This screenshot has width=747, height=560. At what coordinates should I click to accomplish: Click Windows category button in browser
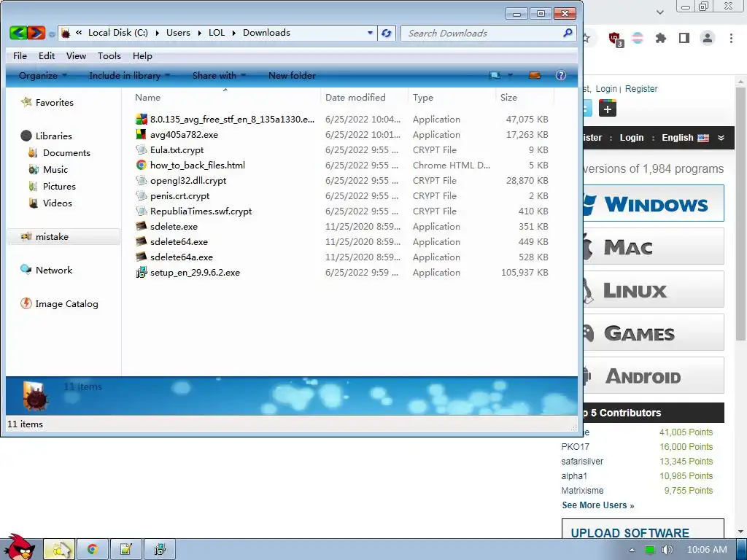coord(654,203)
